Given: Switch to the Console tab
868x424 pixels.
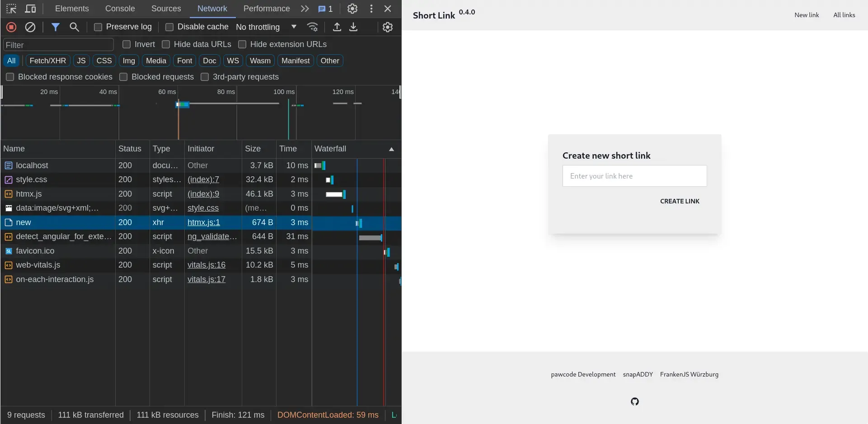Looking at the screenshot, I should [120, 9].
